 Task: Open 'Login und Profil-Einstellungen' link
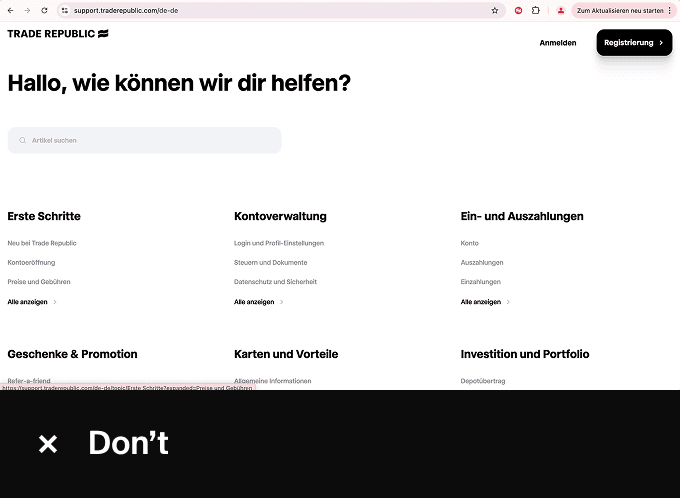tap(279, 243)
